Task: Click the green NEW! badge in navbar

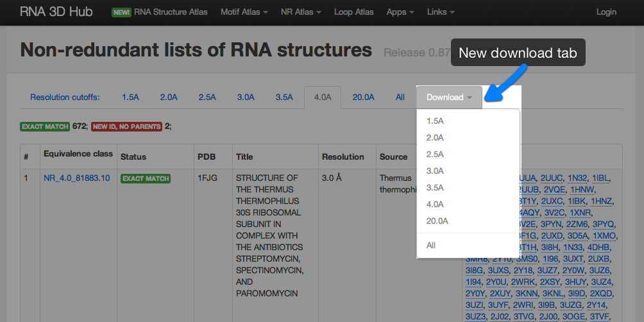Action: (121, 12)
